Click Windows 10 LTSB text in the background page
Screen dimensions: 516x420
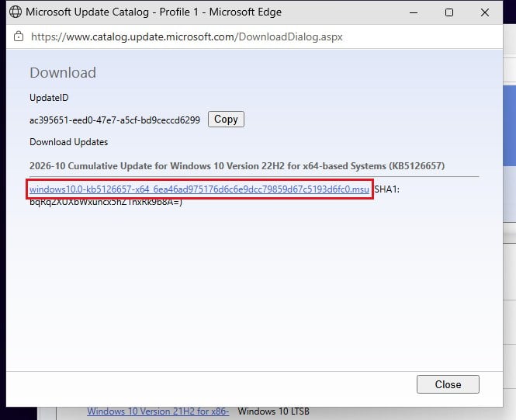point(273,411)
